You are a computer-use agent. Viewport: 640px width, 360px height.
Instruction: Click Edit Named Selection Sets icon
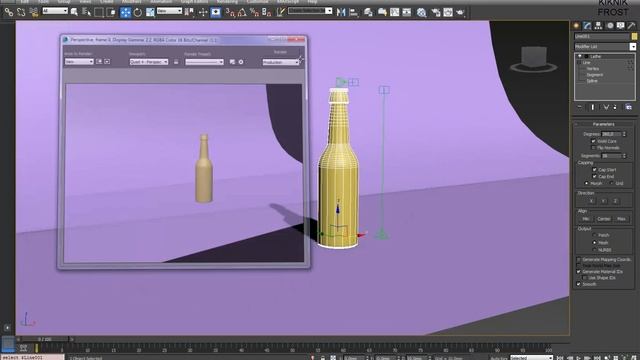[280, 12]
